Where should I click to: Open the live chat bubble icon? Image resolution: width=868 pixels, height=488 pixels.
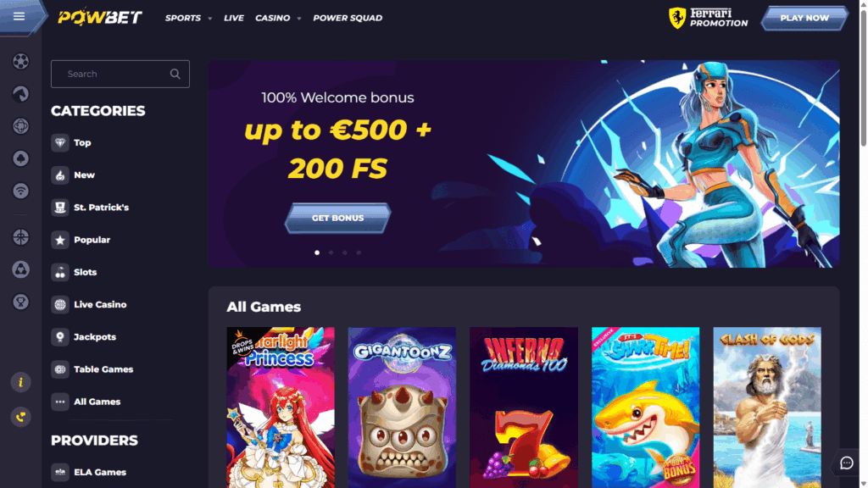847,463
